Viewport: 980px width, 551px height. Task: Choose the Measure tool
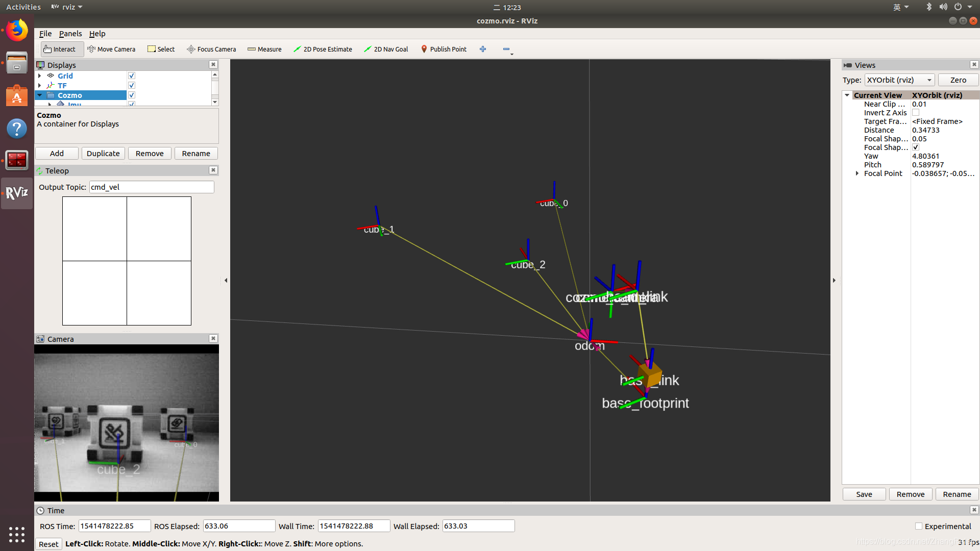pos(264,49)
